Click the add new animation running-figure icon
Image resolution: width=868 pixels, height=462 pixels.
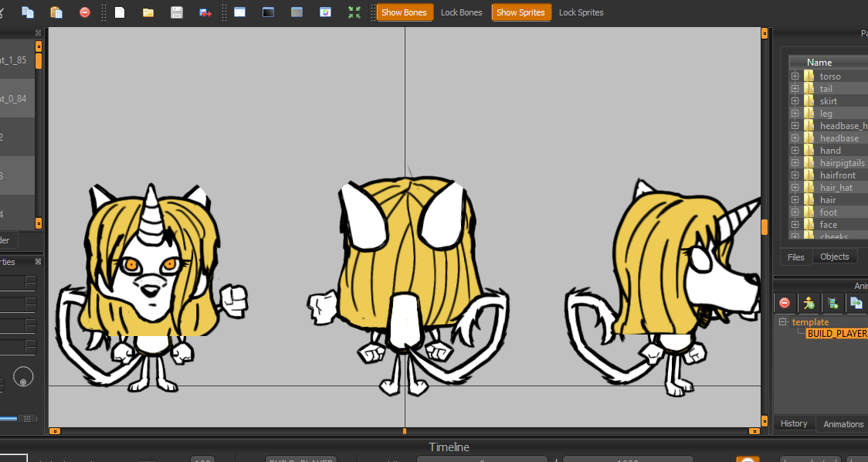click(x=809, y=303)
